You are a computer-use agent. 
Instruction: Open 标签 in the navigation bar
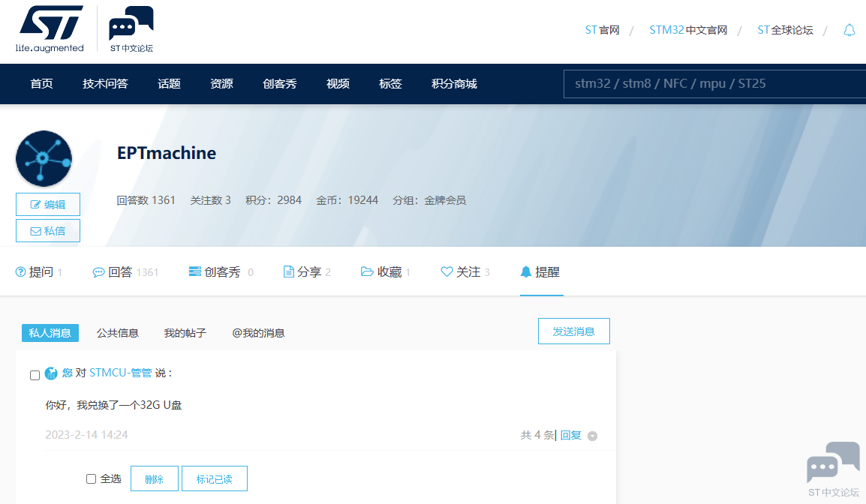pos(390,84)
